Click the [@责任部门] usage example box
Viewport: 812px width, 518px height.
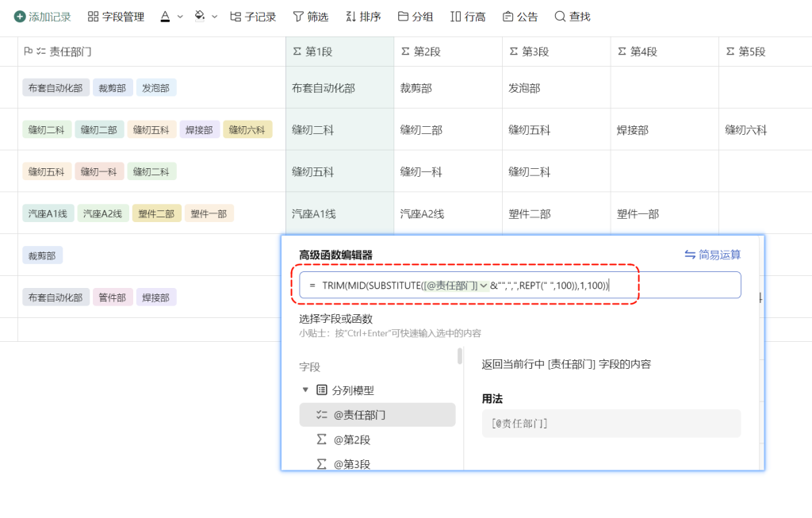(611, 424)
